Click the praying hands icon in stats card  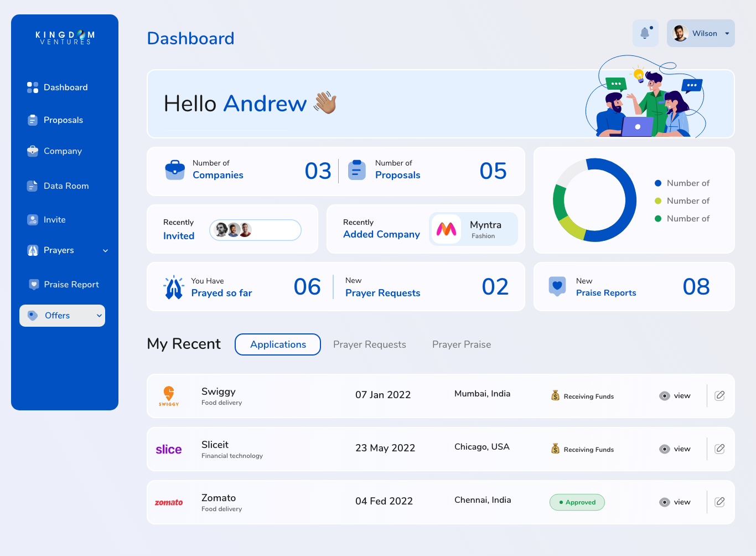(x=174, y=287)
